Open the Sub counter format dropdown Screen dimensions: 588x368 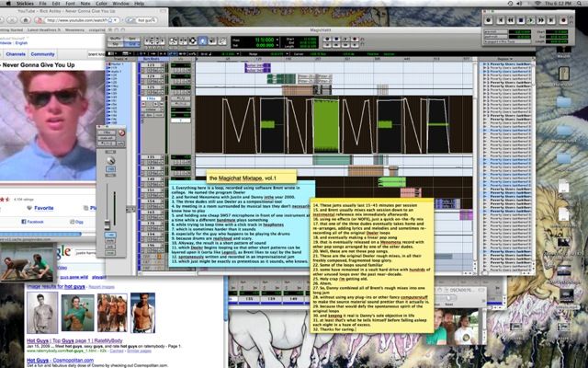pos(277,45)
